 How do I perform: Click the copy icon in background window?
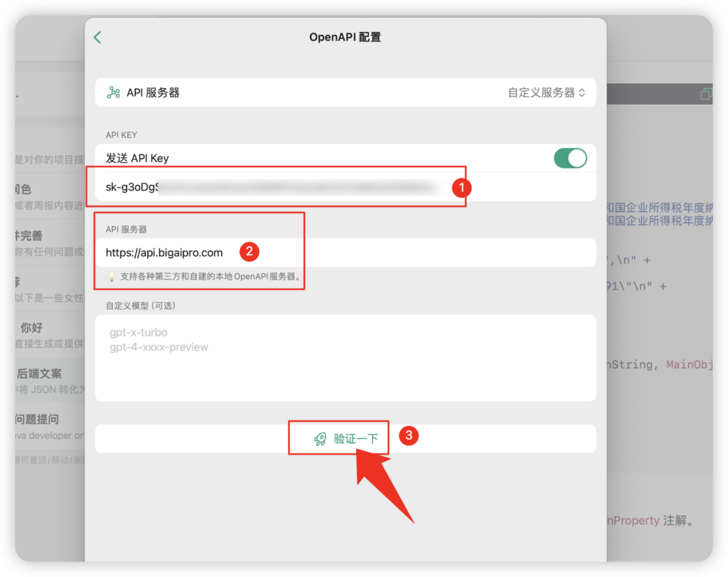click(x=706, y=94)
